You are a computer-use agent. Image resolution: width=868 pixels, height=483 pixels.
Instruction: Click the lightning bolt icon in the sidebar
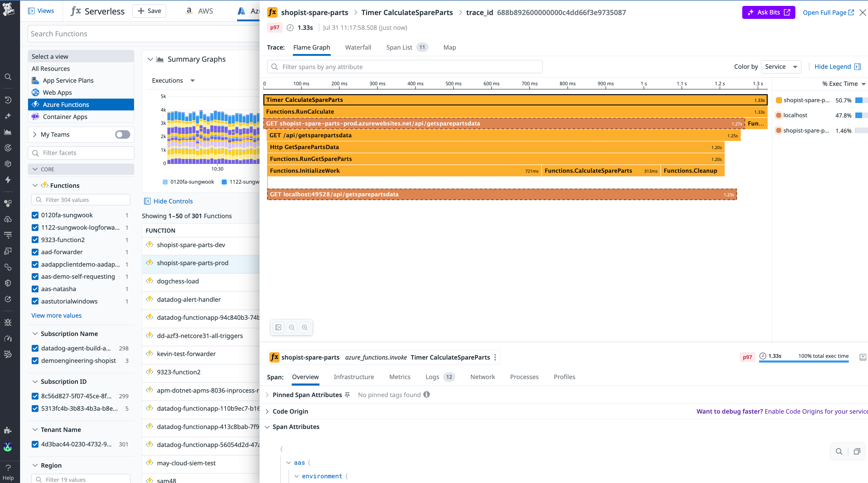[8, 180]
